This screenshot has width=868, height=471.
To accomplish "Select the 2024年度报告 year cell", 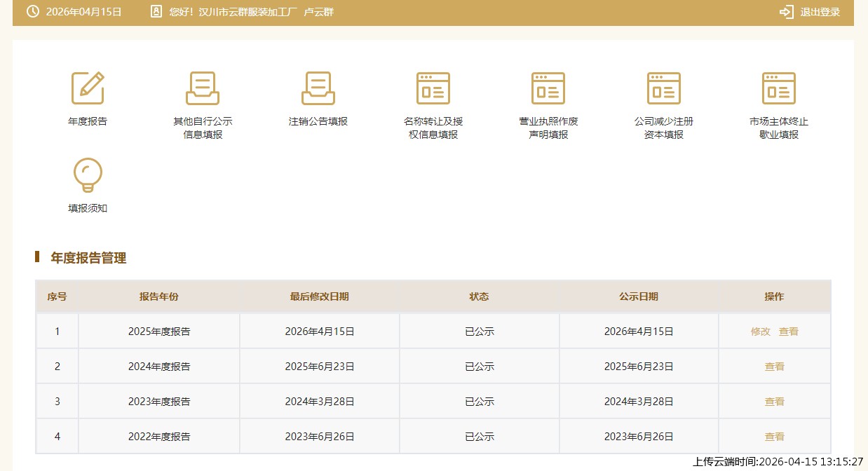I will coord(159,367).
